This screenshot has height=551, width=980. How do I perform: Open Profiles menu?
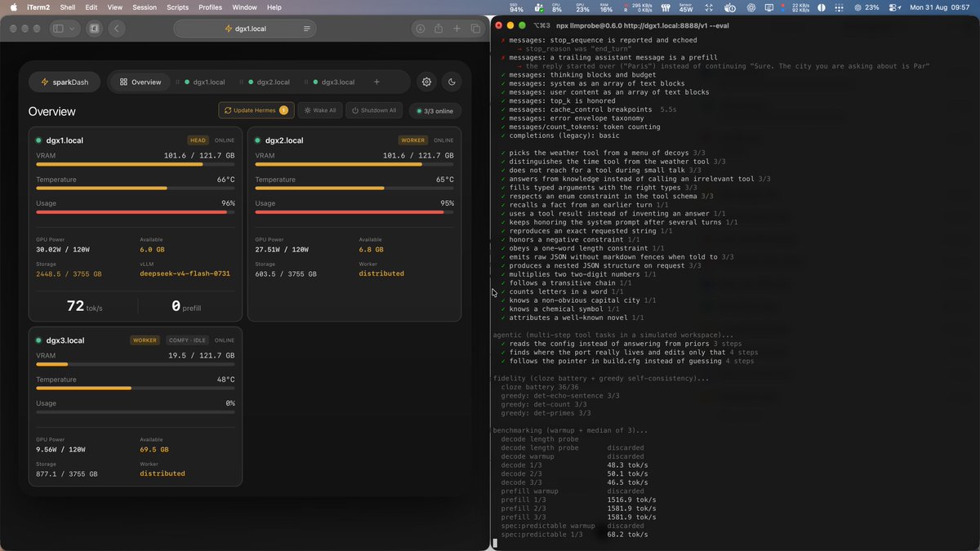click(x=210, y=7)
